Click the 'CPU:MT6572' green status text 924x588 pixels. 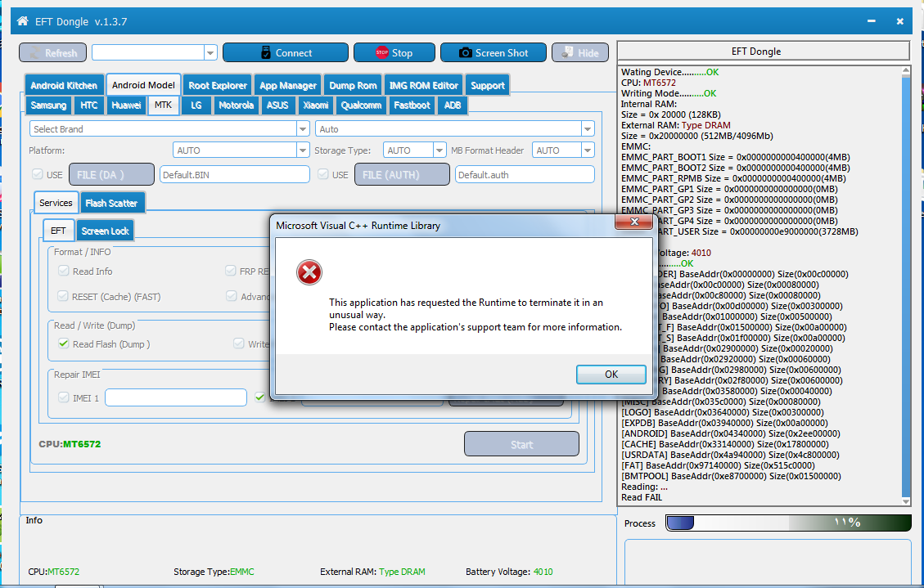click(70, 444)
